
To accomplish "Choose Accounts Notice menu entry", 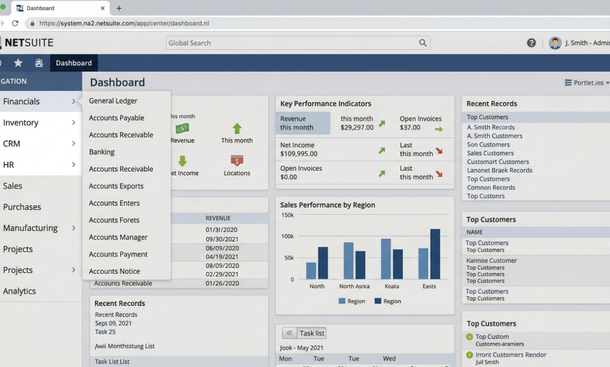I will tap(114, 271).
